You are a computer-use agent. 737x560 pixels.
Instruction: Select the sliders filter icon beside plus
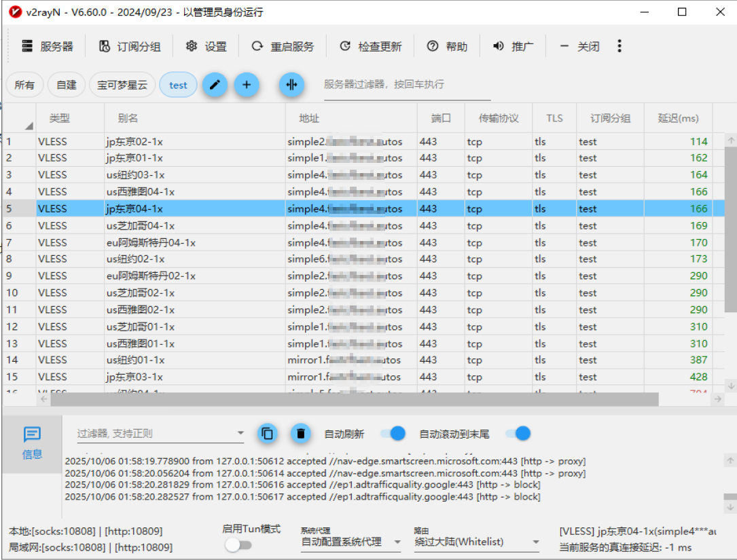pos(291,85)
